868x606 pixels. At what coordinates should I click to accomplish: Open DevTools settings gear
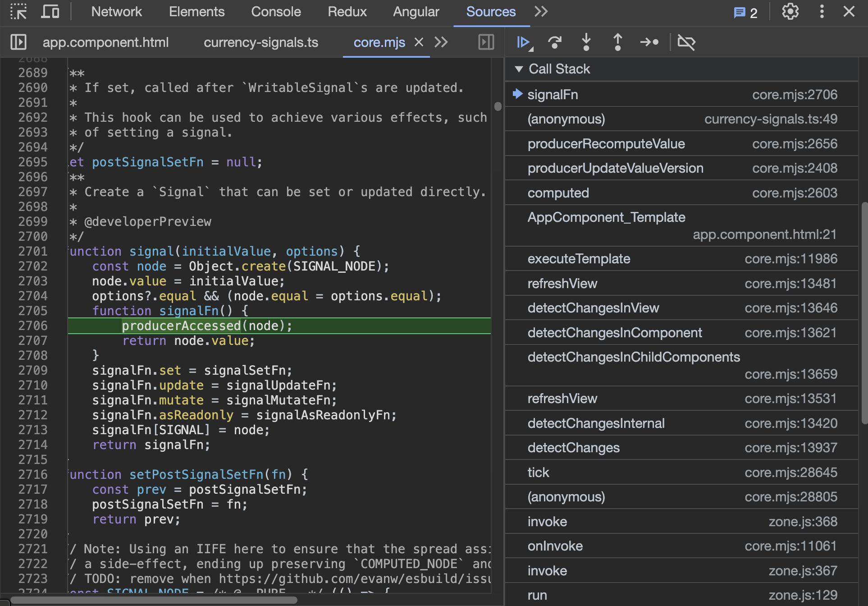tap(790, 12)
